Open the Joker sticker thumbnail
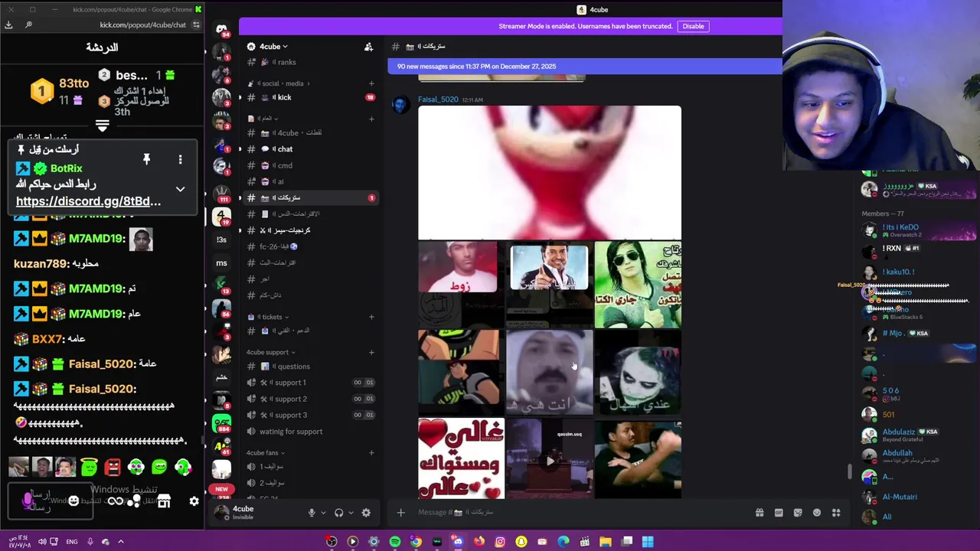The image size is (980, 551). [x=638, y=372]
